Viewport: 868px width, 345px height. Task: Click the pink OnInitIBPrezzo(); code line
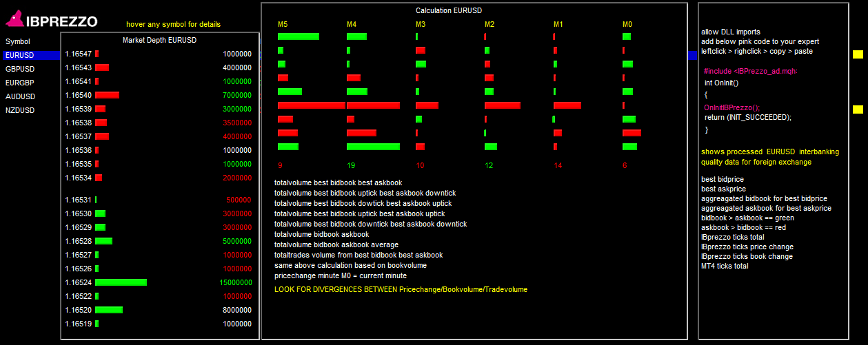pos(731,107)
